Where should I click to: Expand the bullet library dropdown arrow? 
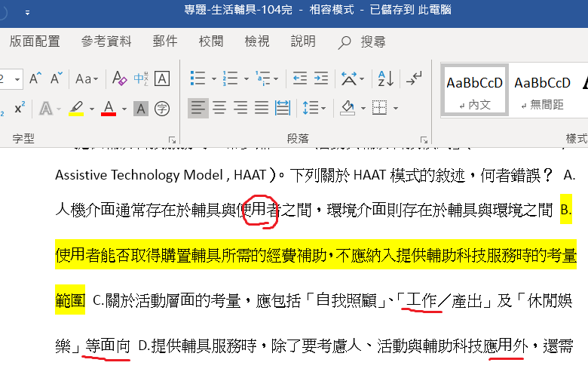point(214,78)
